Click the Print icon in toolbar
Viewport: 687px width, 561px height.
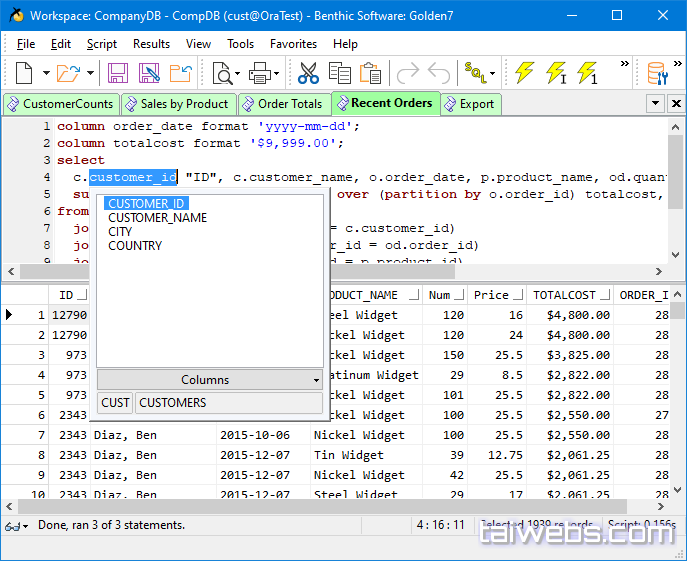pyautogui.click(x=261, y=73)
